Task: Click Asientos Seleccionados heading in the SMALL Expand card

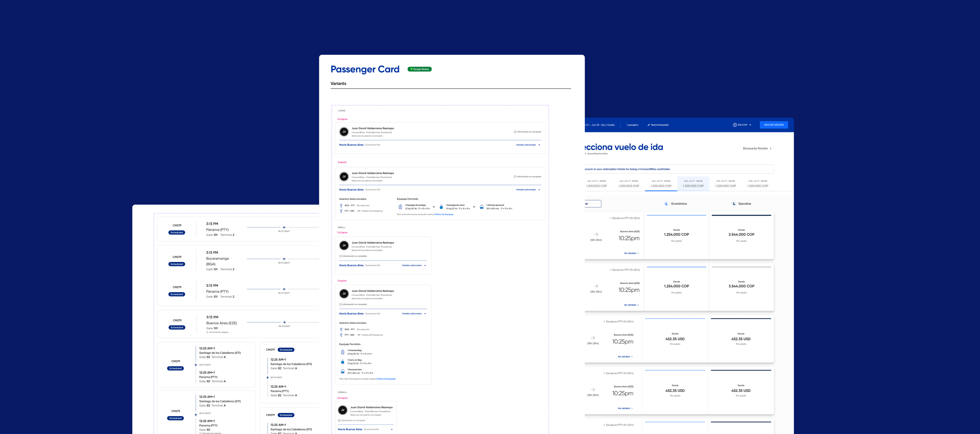Action: (x=353, y=323)
